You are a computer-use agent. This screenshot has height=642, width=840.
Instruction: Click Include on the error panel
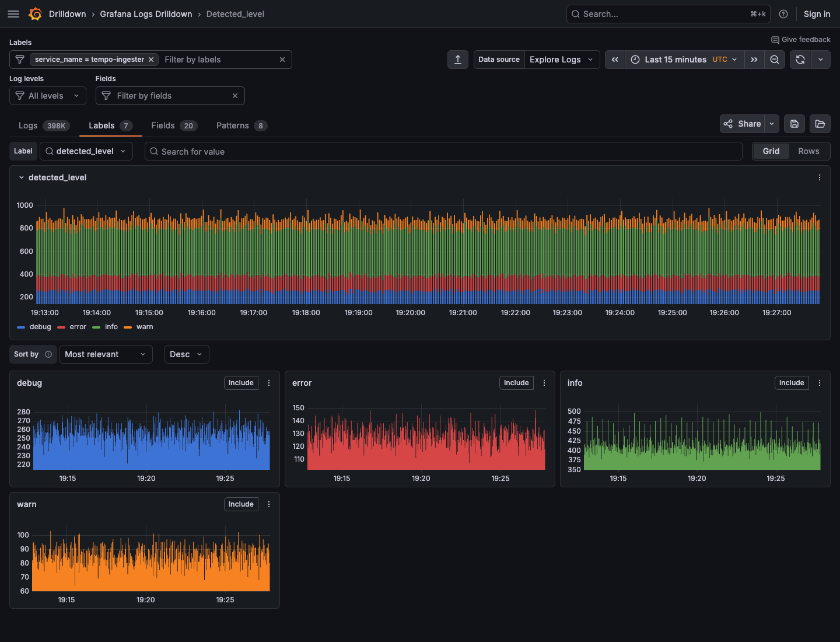pyautogui.click(x=516, y=382)
